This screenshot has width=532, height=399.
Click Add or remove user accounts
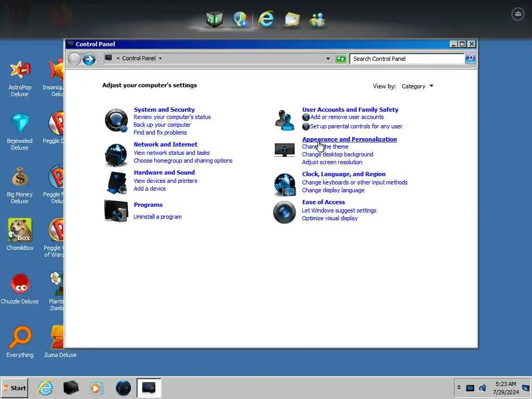[x=347, y=117]
